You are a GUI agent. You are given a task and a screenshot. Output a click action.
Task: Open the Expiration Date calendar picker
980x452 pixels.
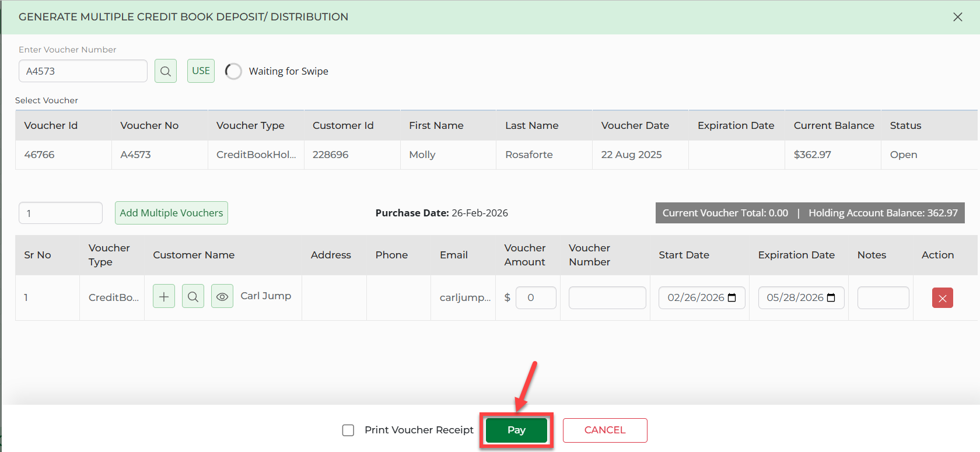pyautogui.click(x=831, y=298)
